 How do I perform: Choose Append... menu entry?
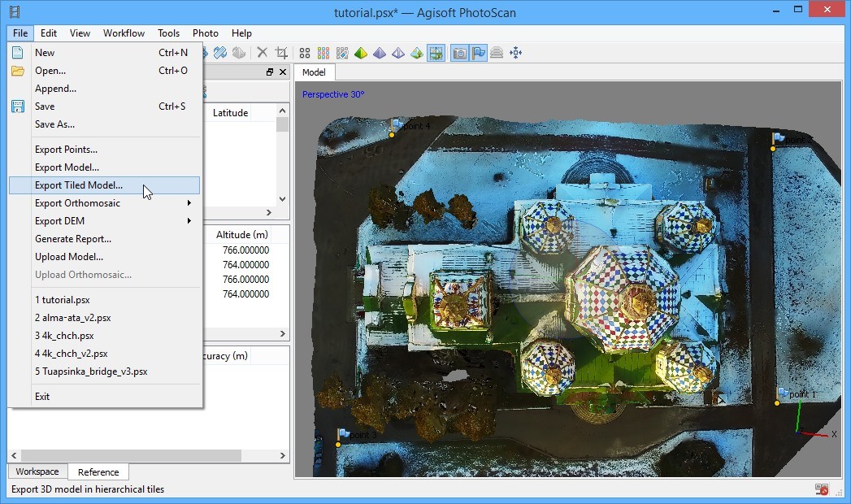click(x=104, y=89)
